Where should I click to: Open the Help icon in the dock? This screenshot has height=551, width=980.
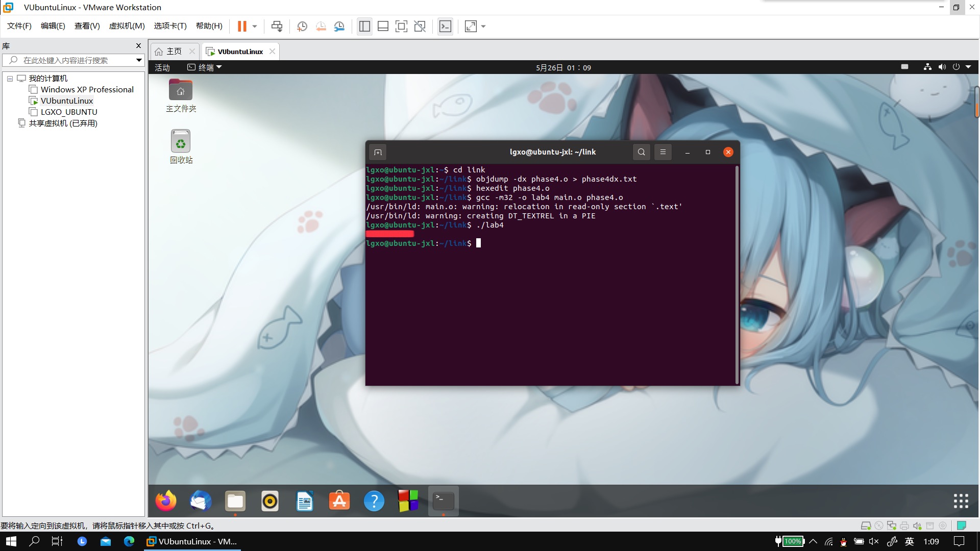(x=374, y=501)
